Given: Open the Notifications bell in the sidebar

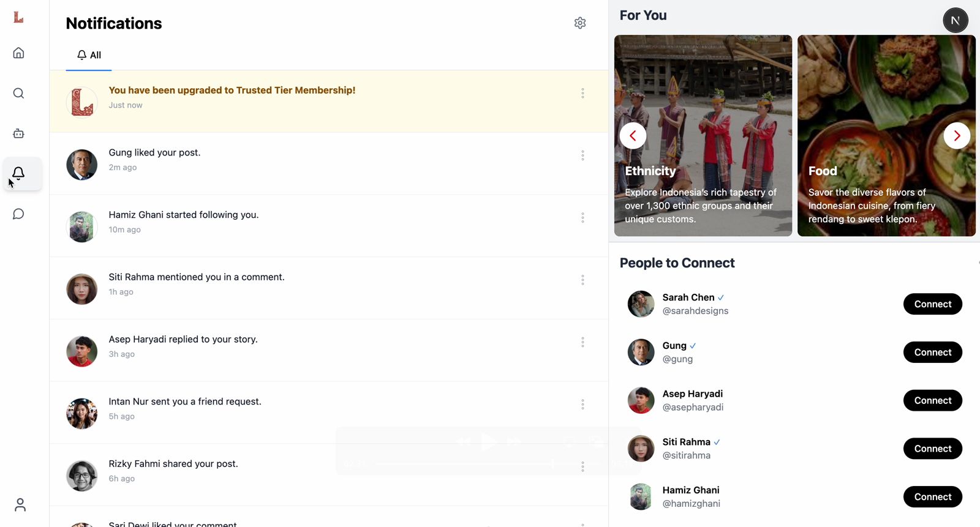Looking at the screenshot, I should (18, 174).
